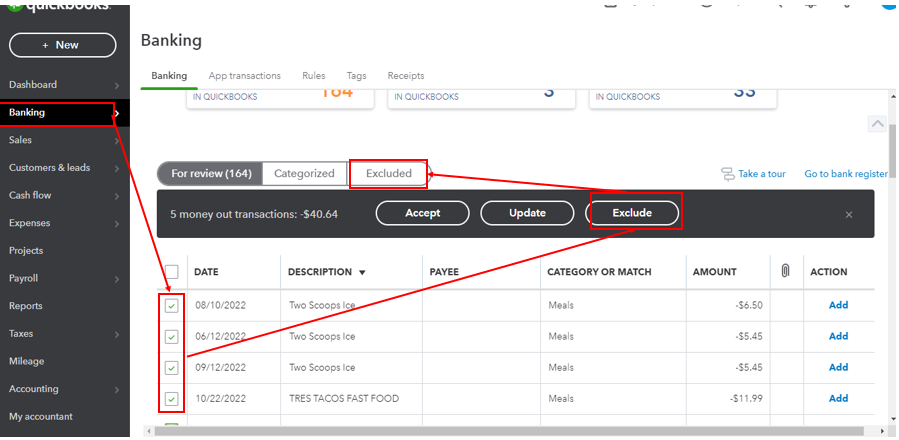Add the TRES TACOS FAST FOOD transaction
Screen dimensions: 899x440
[x=838, y=398]
